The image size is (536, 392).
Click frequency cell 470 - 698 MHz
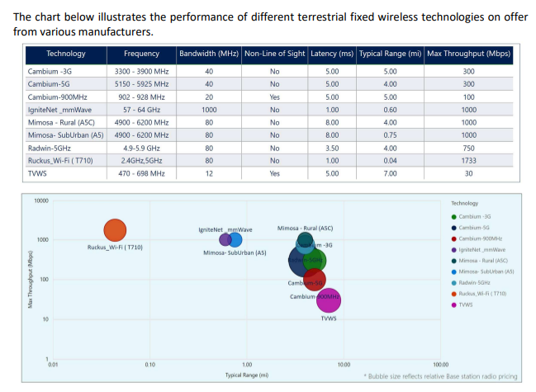pyautogui.click(x=141, y=173)
